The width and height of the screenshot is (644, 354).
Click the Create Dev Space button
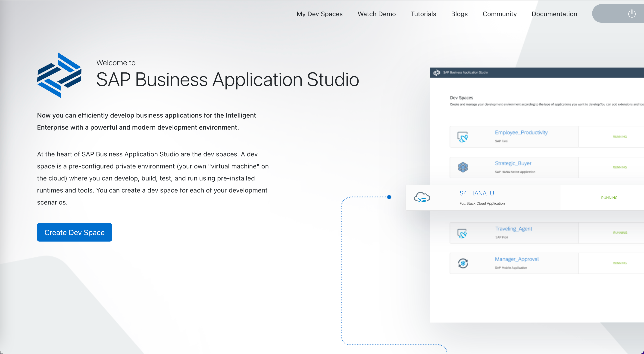click(75, 232)
